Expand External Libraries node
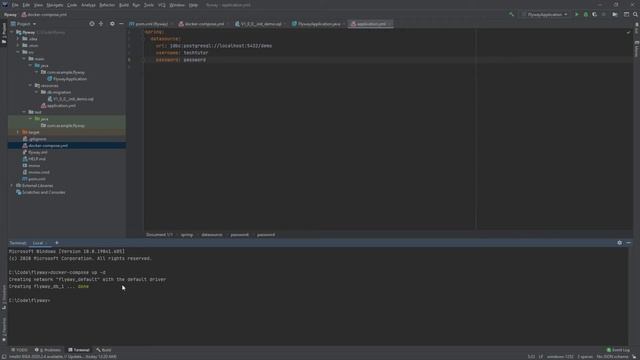Screen dimensions: 640x360 coord(12,185)
